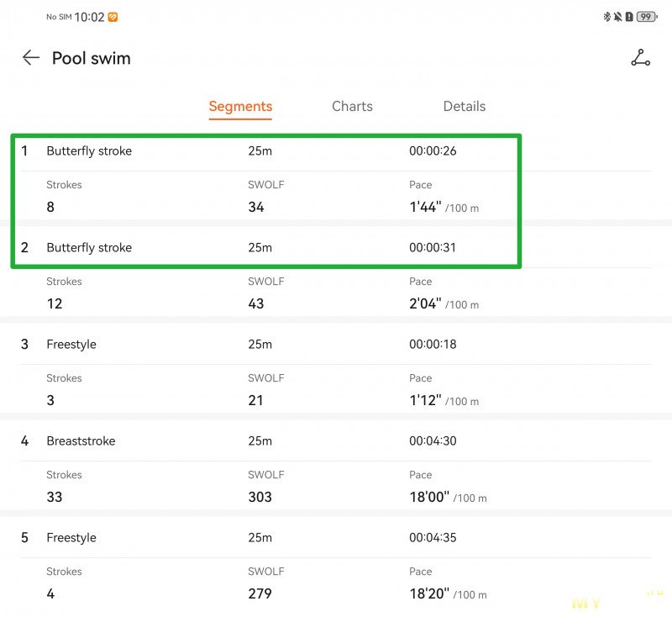Select segment 2 Butterfly stroke row
672x617 pixels.
[x=89, y=248]
